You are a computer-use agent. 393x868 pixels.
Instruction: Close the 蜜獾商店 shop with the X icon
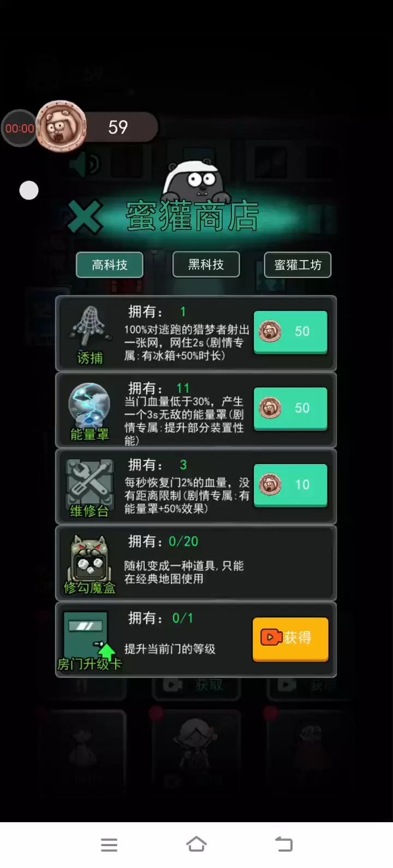pos(85,217)
